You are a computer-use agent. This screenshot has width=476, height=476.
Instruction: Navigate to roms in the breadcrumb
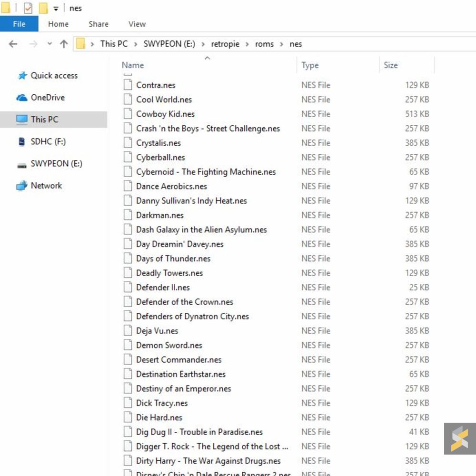pyautogui.click(x=264, y=44)
